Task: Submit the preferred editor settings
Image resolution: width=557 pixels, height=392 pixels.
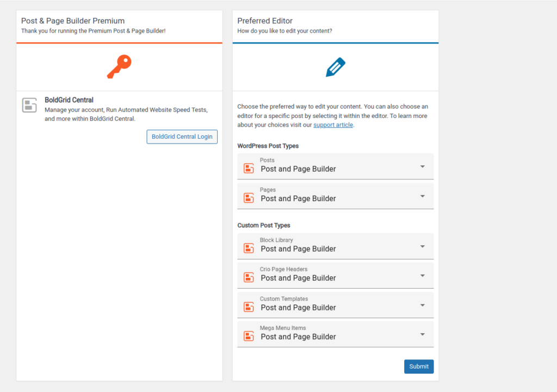Action: pyautogui.click(x=418, y=366)
